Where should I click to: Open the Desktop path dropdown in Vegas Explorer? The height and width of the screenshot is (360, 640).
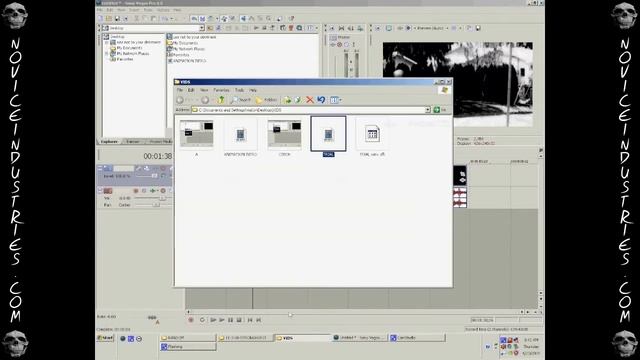tap(202, 28)
